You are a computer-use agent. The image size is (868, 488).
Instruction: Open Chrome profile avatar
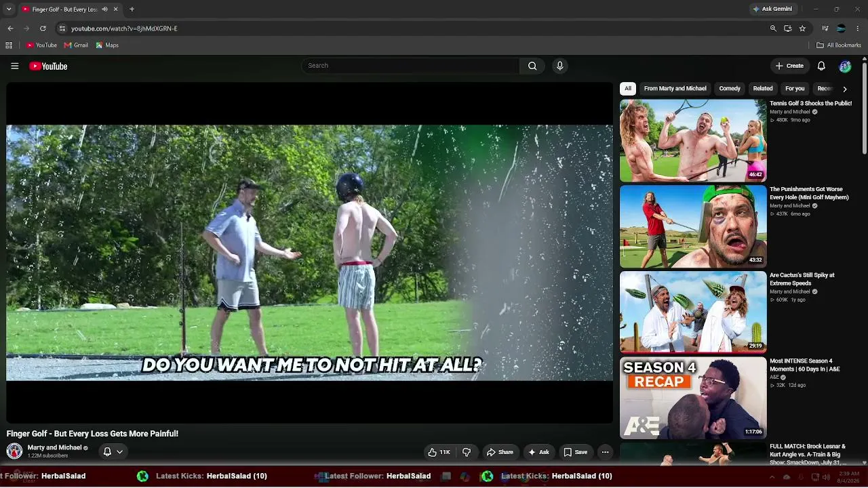841,28
